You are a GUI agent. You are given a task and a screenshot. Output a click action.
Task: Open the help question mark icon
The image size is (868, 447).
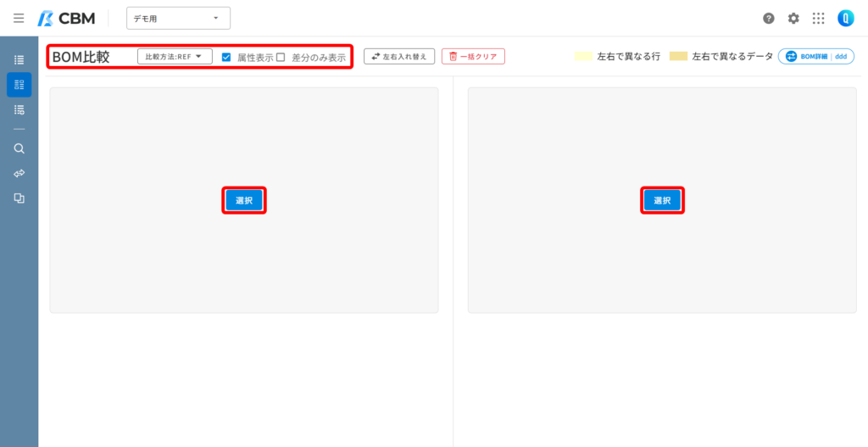[x=768, y=19]
